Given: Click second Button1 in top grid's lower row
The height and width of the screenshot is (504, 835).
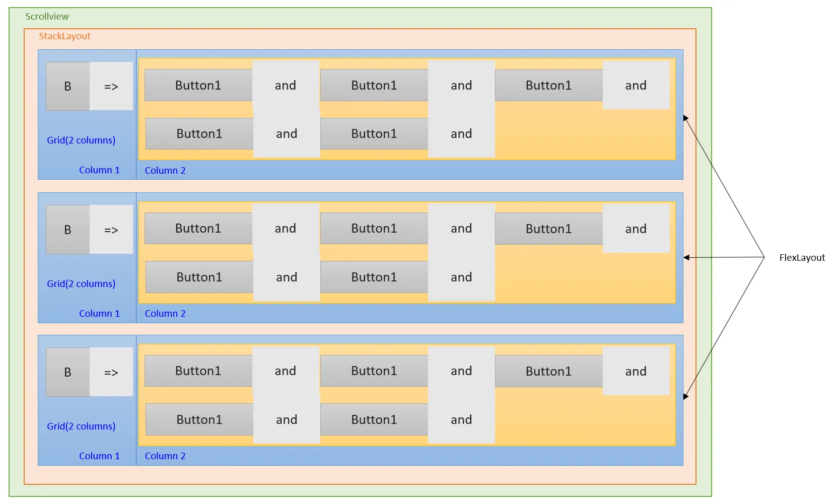Looking at the screenshot, I should click(x=374, y=133).
